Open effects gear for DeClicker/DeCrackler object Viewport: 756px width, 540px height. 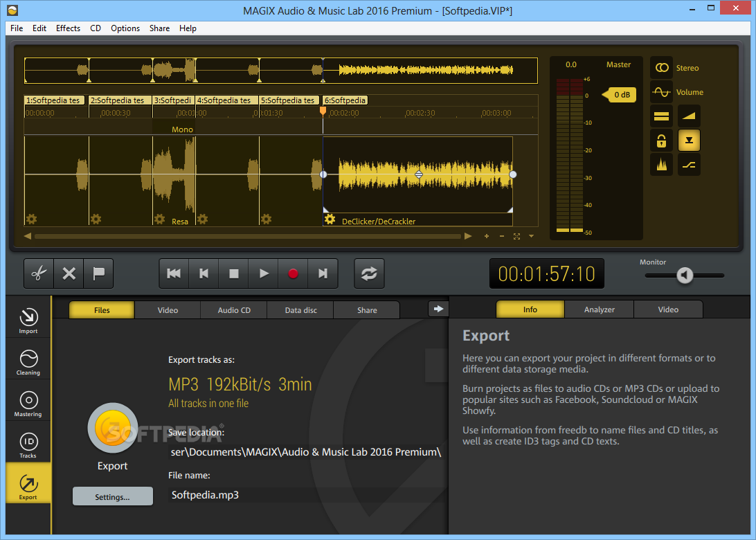pos(330,220)
